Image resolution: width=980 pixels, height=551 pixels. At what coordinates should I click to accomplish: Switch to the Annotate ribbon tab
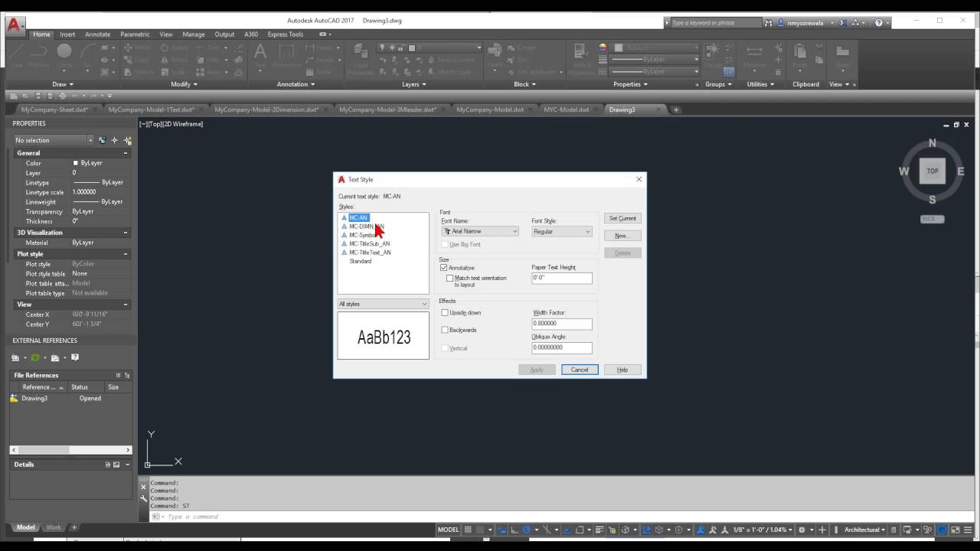tap(97, 34)
